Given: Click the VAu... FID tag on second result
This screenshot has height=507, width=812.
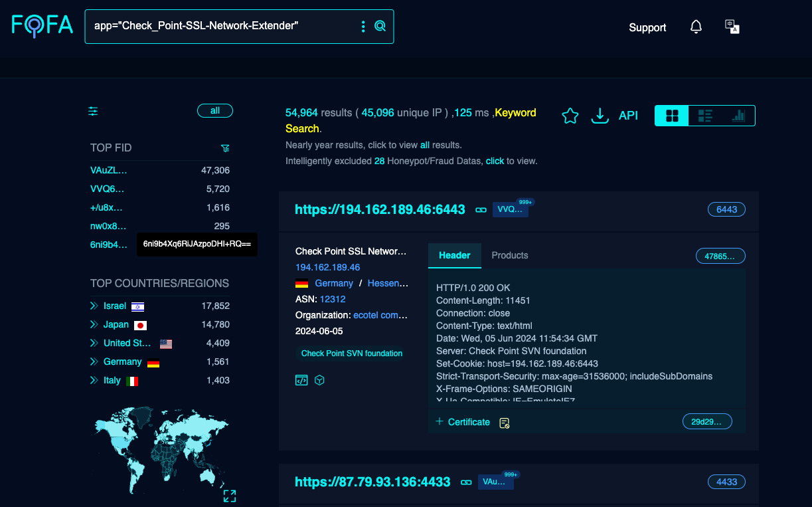Looking at the screenshot, I should pos(495,482).
